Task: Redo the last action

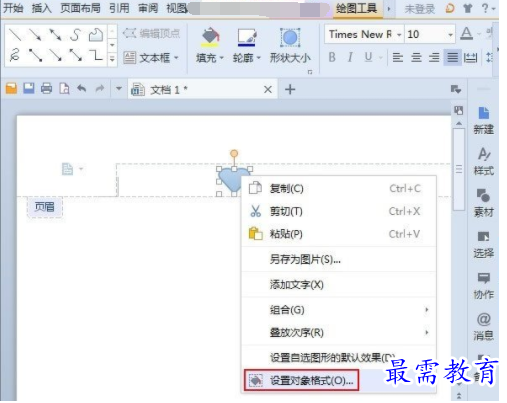Action: click(x=100, y=89)
